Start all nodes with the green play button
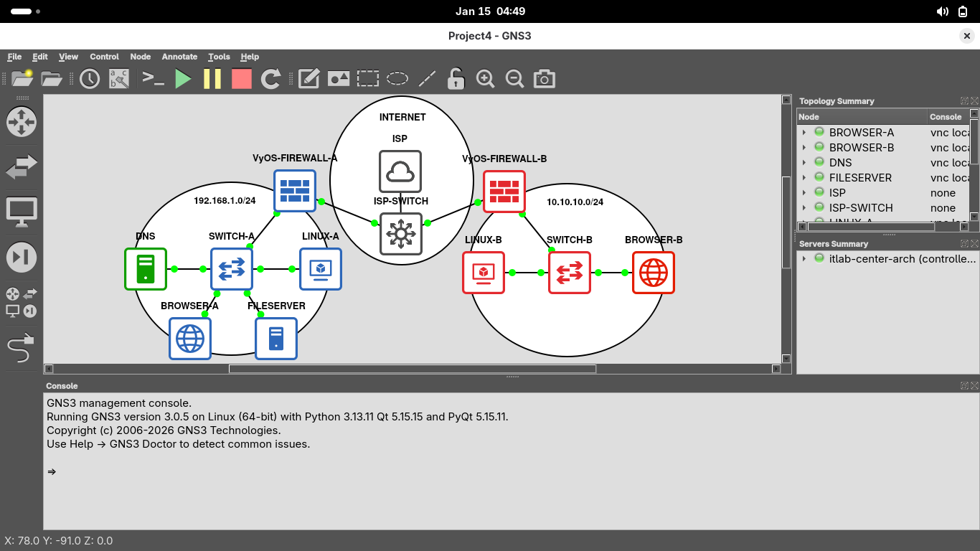Viewport: 980px width, 551px height. (x=184, y=79)
